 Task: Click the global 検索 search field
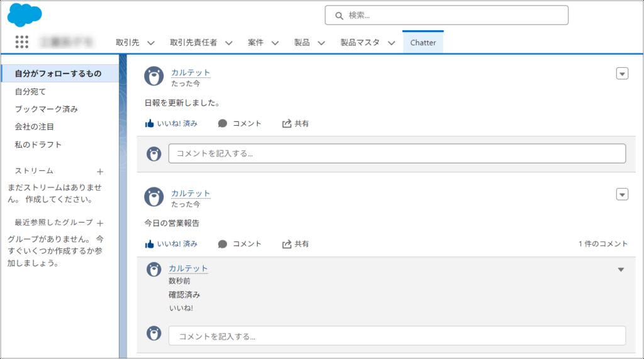447,15
